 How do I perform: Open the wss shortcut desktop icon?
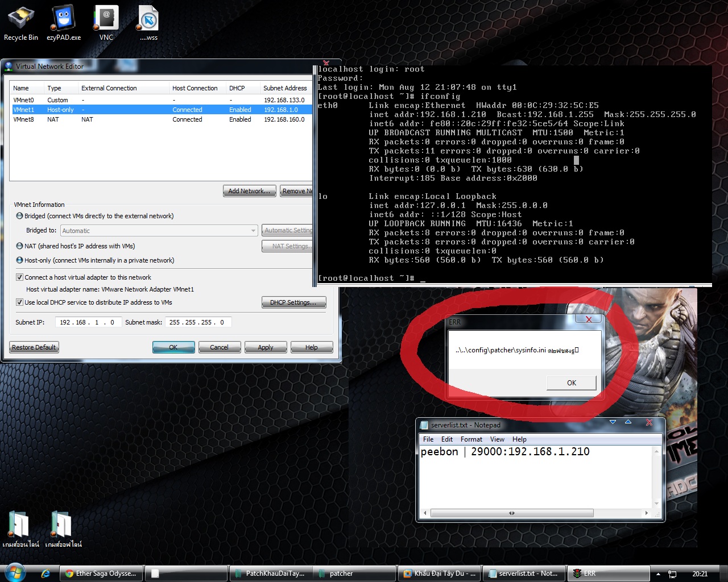pos(148,23)
